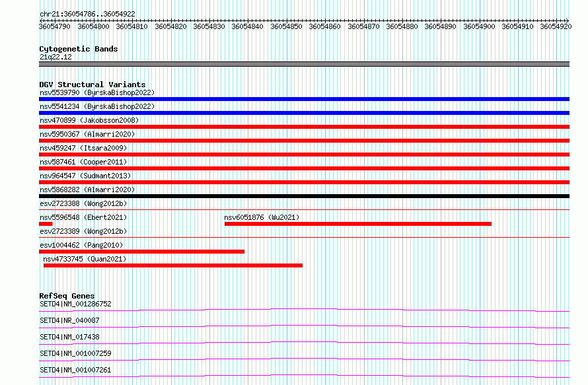Click the Cytogenetic Bands track title
This screenshot has width=588, height=385.
[79, 49]
